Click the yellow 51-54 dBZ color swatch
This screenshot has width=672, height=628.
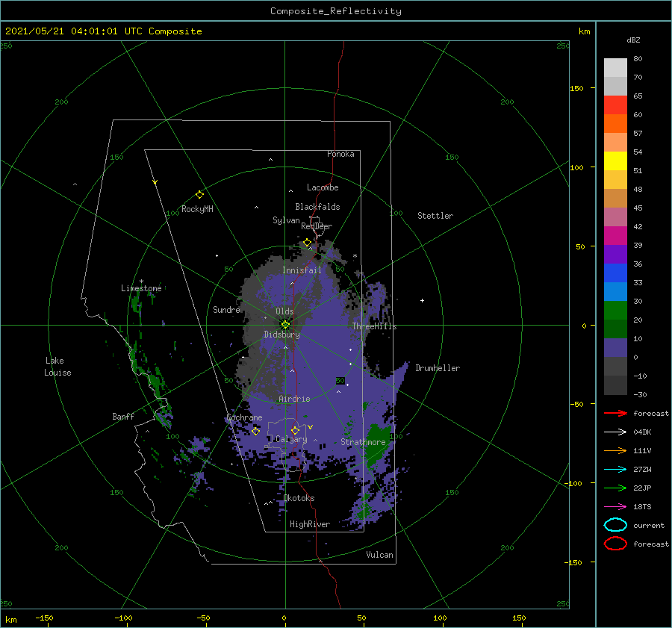coord(615,161)
